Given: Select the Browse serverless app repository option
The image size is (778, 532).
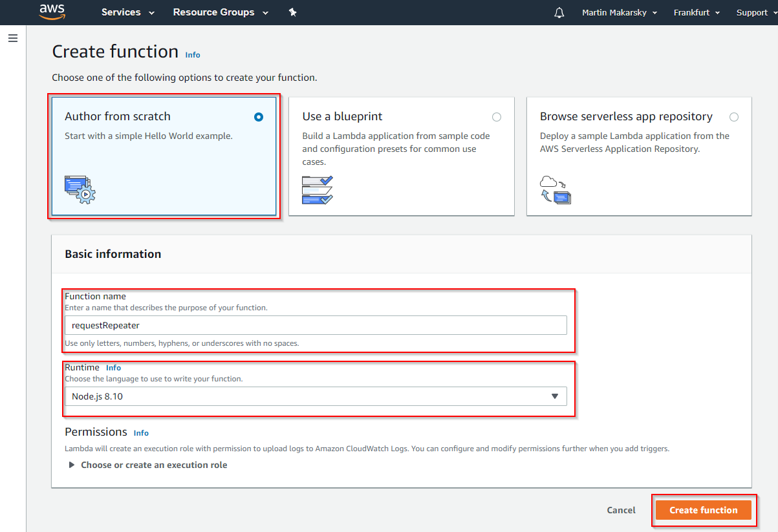Looking at the screenshot, I should pos(734,117).
